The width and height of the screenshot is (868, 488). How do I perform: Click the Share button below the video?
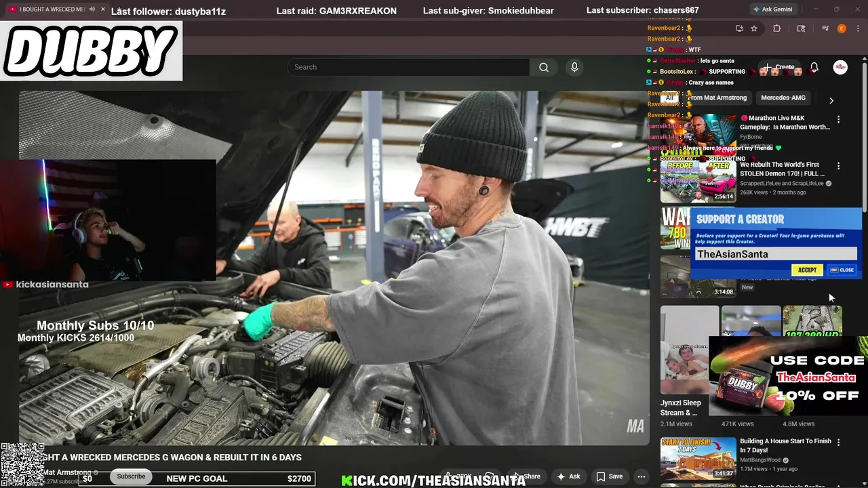[526, 476]
